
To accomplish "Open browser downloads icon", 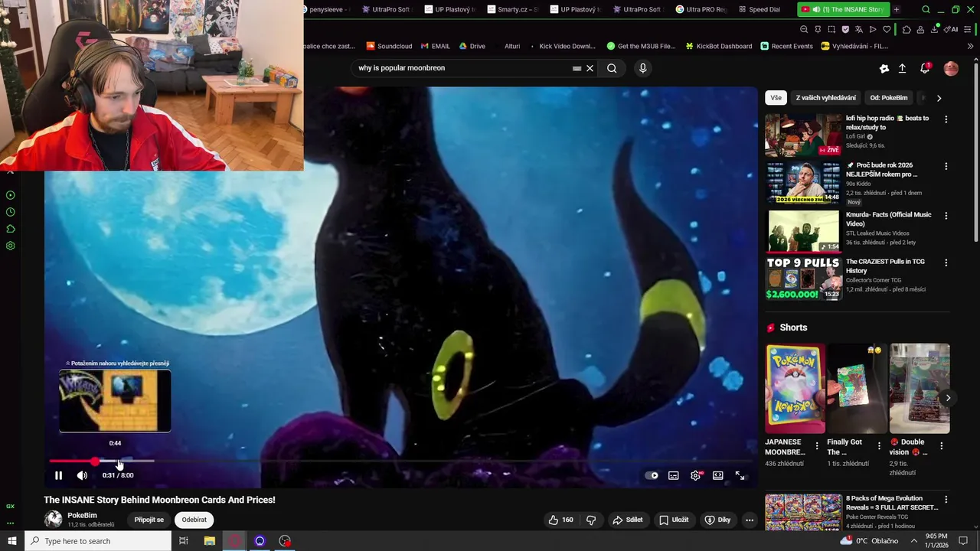I will [935, 29].
